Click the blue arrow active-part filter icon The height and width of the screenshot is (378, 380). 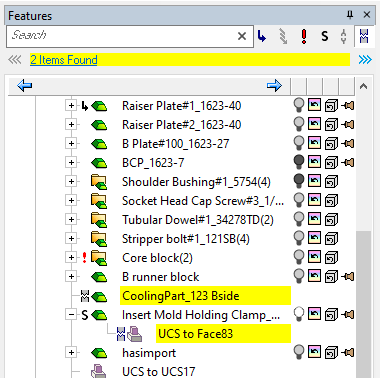262,36
